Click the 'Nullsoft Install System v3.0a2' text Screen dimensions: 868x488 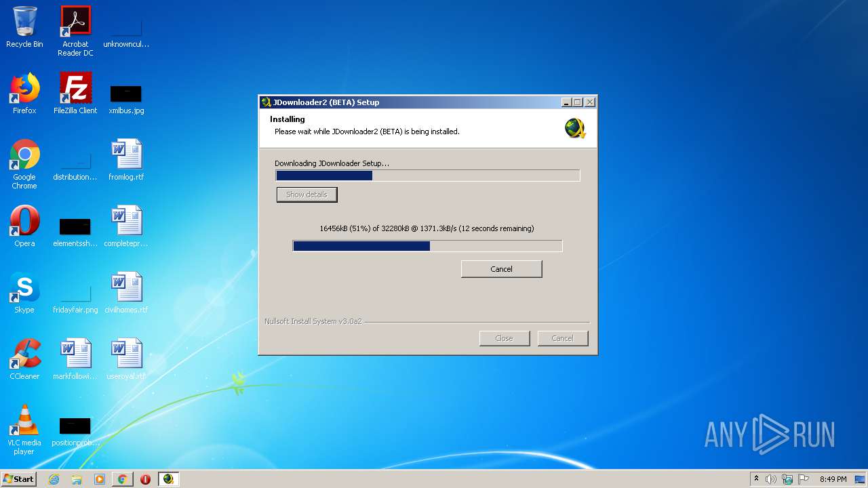(x=313, y=321)
